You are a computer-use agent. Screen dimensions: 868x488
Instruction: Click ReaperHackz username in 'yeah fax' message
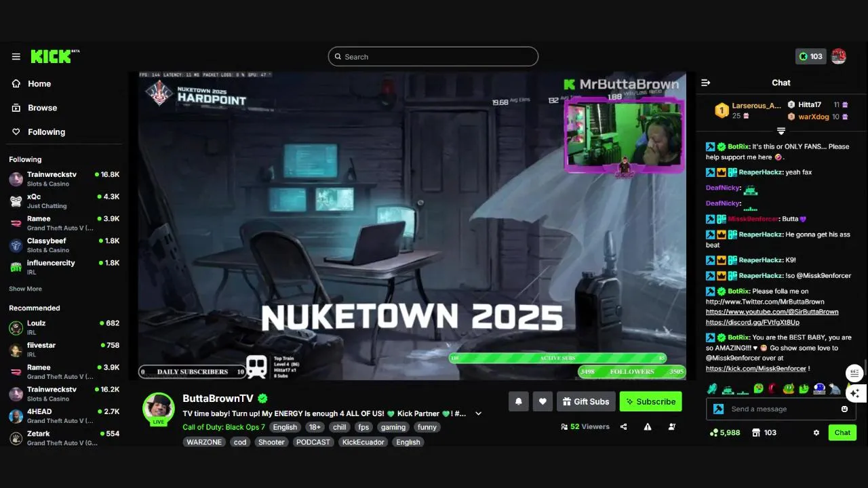(760, 172)
